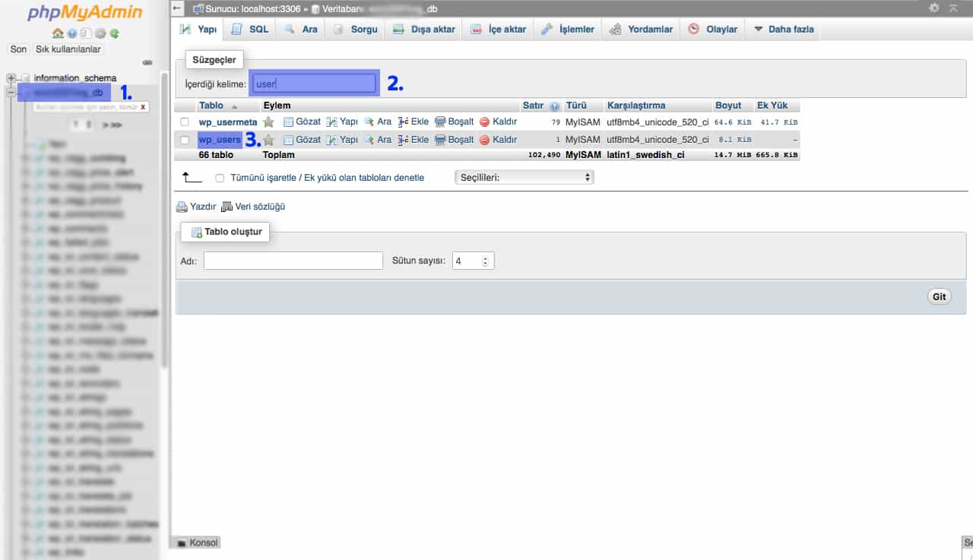Image resolution: width=973 pixels, height=560 pixels.
Task: Open the Veri sözlüğü data dictionary
Action: pos(258,206)
